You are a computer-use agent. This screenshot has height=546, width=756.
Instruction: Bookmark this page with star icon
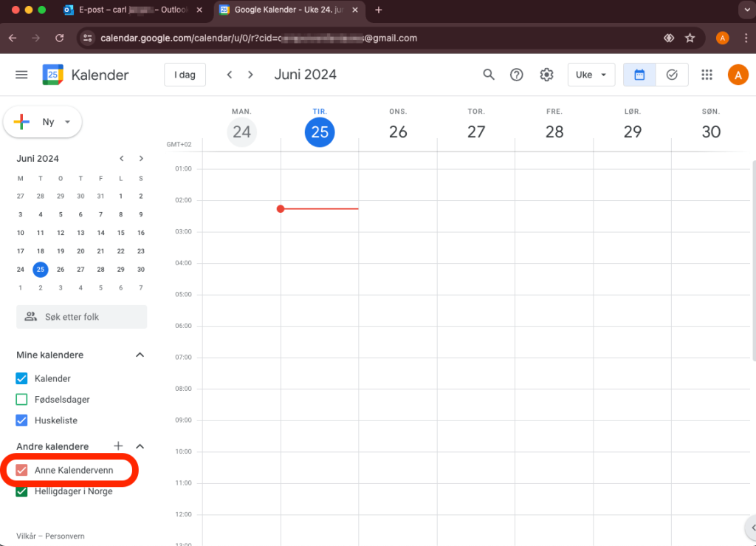tap(690, 38)
